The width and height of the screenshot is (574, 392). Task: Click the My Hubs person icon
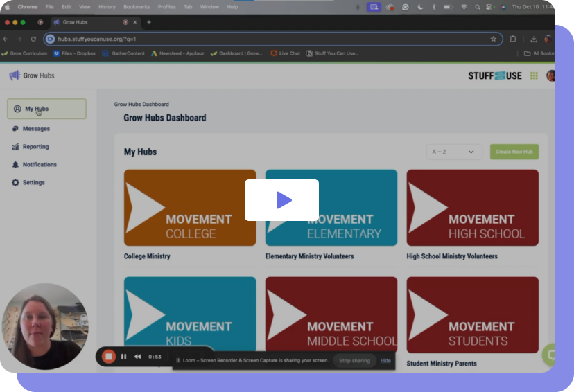(x=17, y=109)
